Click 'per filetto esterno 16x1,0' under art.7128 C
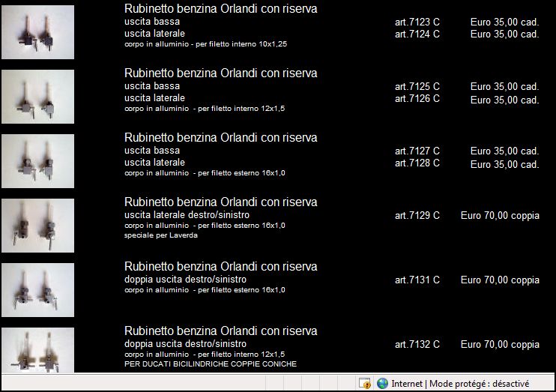Screen dimensions: 556x392 [x=241, y=173]
